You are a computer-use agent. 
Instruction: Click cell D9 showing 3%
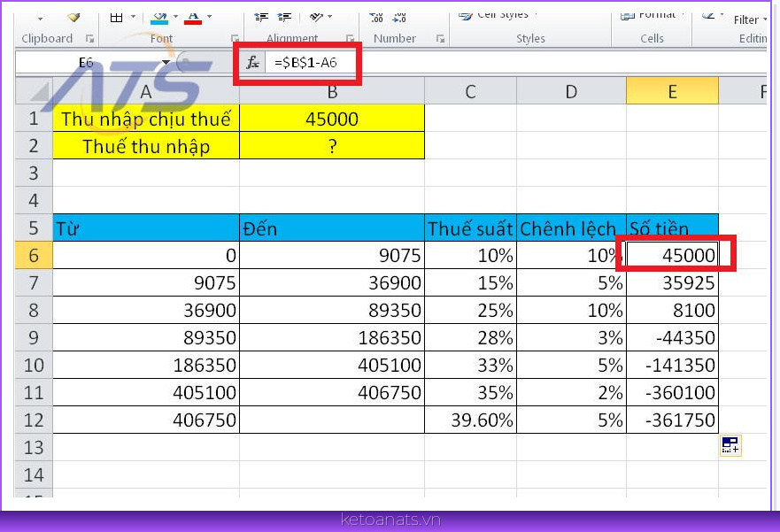(572, 337)
